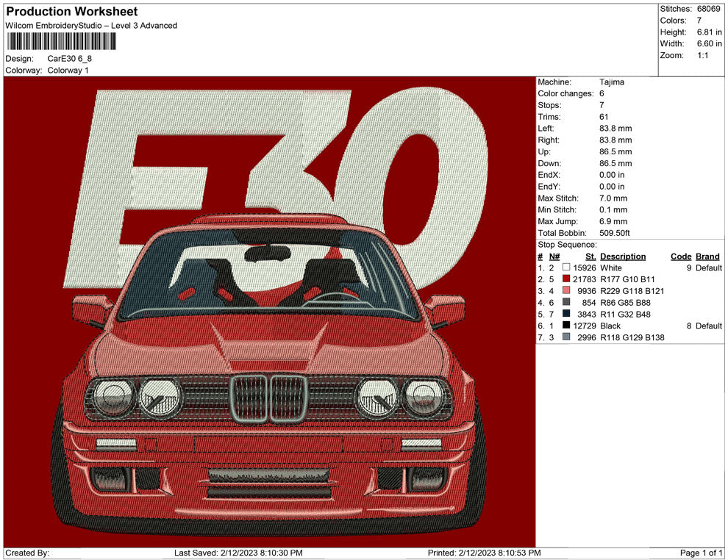The width and height of the screenshot is (728, 560).
Task: Click the Up value '86.5 mm'
Action: [615, 151]
